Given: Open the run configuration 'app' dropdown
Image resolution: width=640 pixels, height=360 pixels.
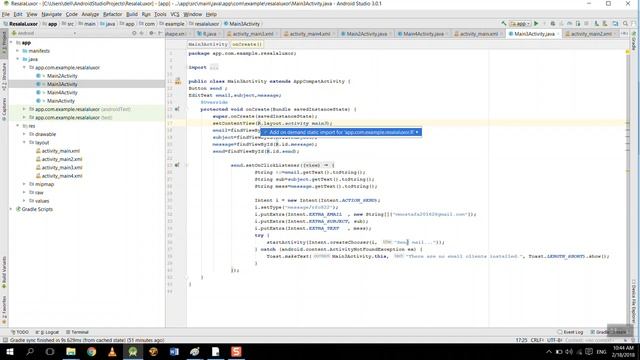Looking at the screenshot, I should click(520, 24).
